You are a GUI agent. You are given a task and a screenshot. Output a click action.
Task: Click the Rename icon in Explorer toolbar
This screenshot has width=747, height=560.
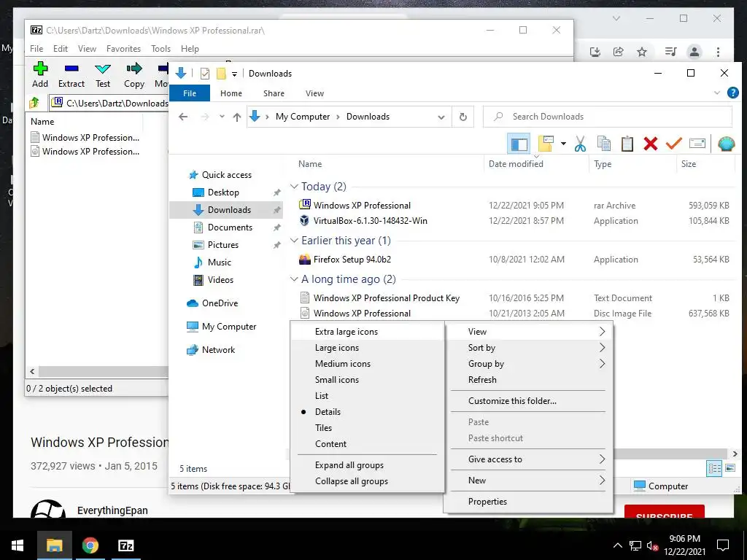point(697,144)
